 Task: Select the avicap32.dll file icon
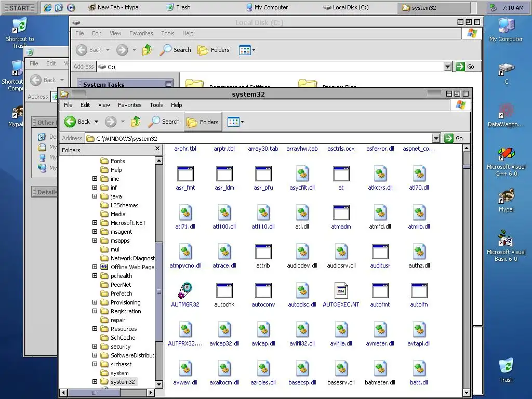pos(224,330)
